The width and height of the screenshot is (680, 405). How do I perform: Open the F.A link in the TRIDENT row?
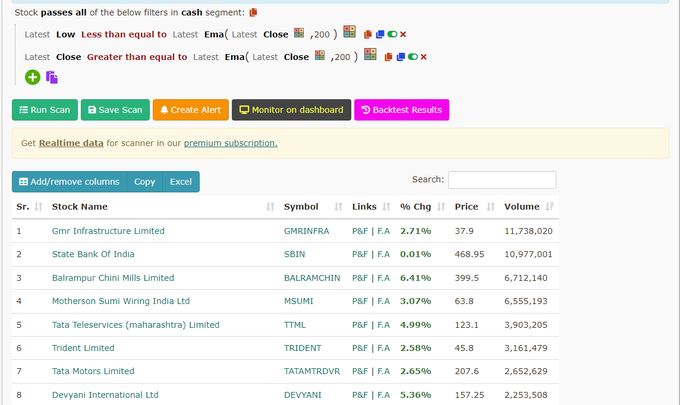point(383,348)
